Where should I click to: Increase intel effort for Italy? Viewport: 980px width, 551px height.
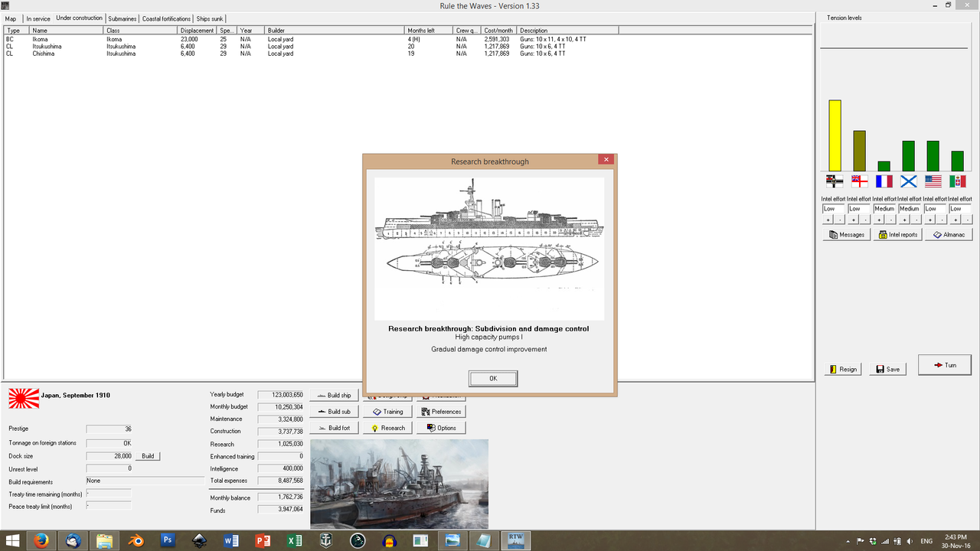click(x=954, y=220)
